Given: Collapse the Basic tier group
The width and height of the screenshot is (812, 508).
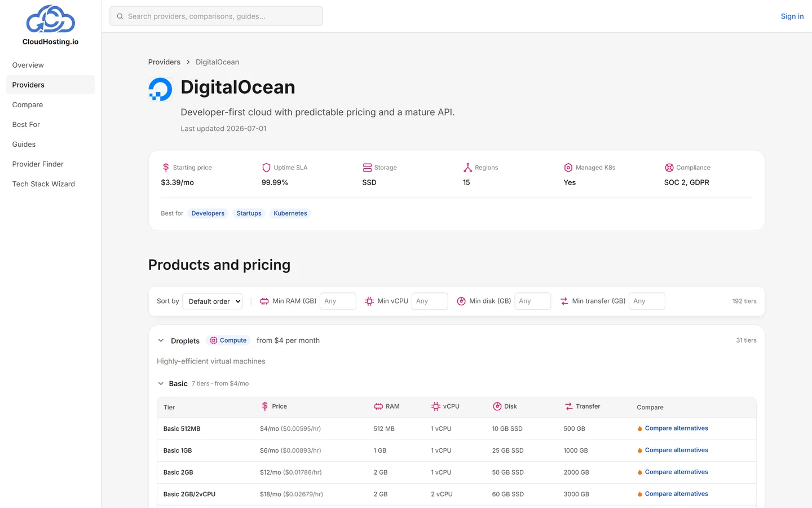Looking at the screenshot, I should pyautogui.click(x=161, y=383).
